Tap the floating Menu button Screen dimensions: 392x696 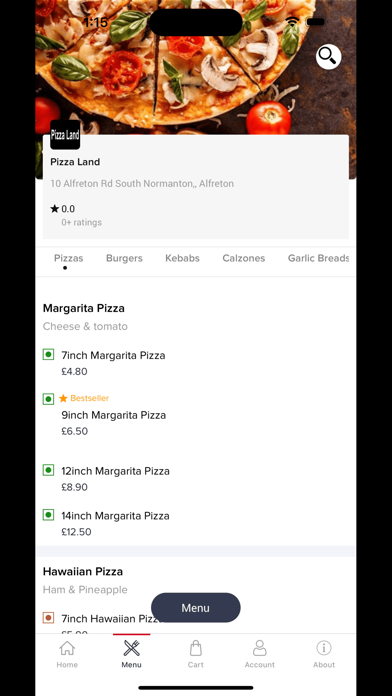196,608
